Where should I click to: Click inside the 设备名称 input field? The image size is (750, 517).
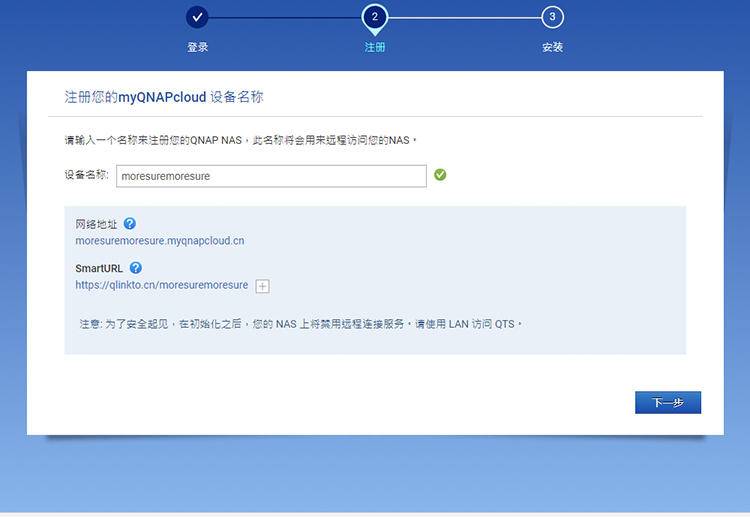click(271, 176)
